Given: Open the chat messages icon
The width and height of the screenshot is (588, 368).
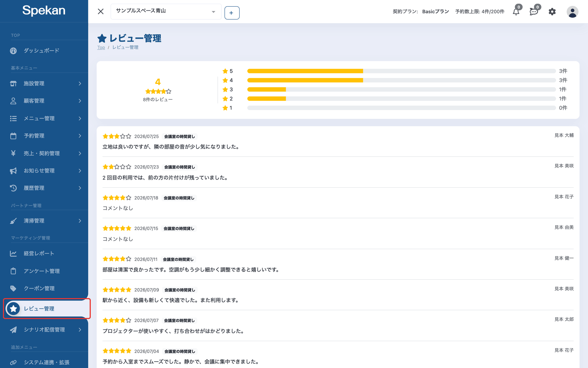Looking at the screenshot, I should pyautogui.click(x=534, y=11).
